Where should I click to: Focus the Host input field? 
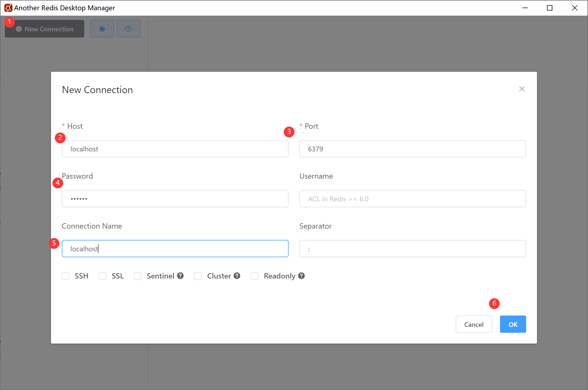pyautogui.click(x=175, y=149)
